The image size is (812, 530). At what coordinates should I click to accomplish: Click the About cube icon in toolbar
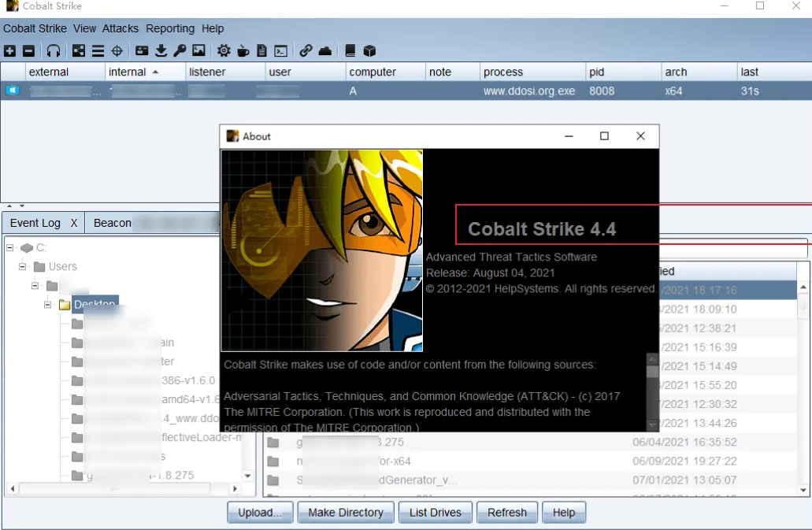point(369,50)
